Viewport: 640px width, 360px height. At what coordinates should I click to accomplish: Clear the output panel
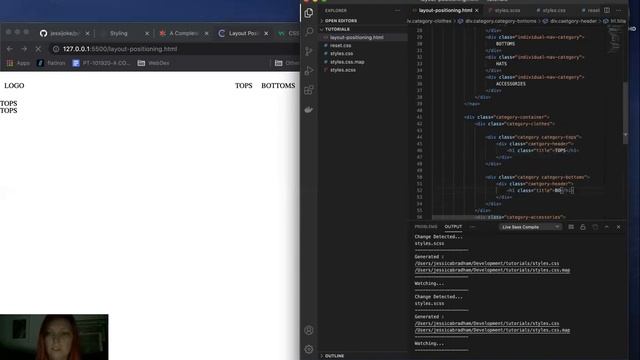click(x=571, y=227)
